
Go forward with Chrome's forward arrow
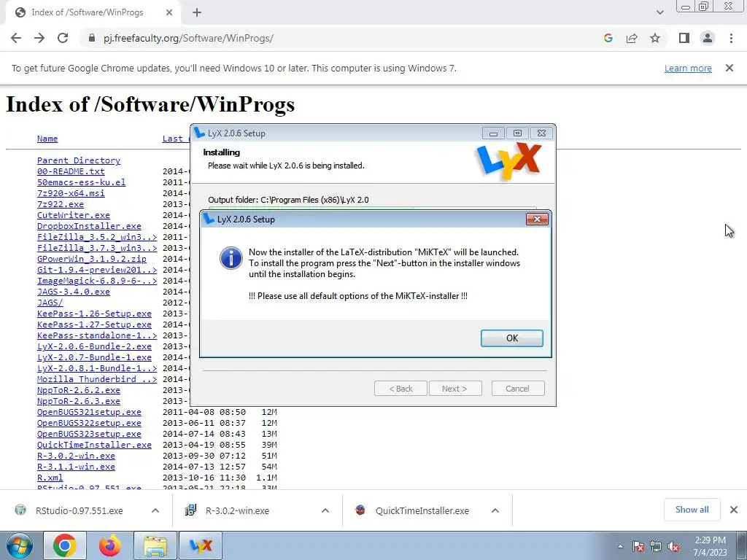(x=39, y=38)
